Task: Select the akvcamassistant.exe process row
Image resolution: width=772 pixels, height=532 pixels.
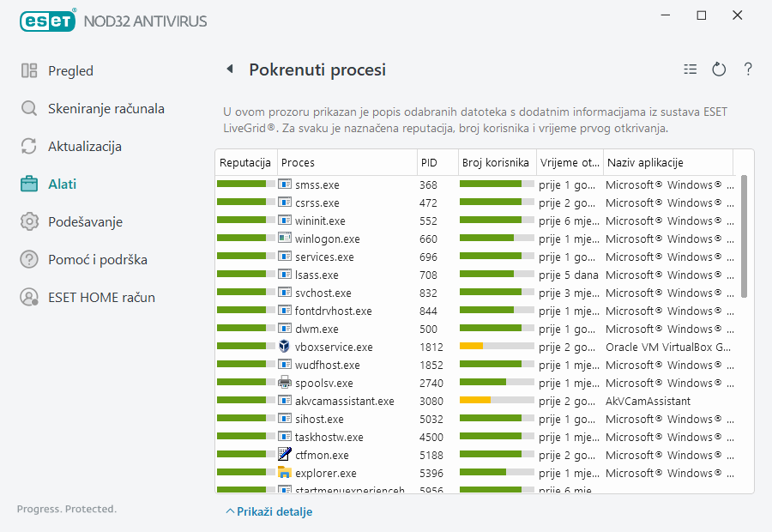Action: (x=344, y=401)
